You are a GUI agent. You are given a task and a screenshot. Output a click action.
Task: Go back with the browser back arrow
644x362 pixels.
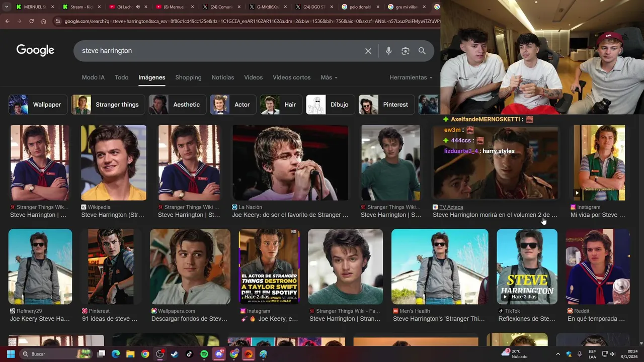[7, 21]
